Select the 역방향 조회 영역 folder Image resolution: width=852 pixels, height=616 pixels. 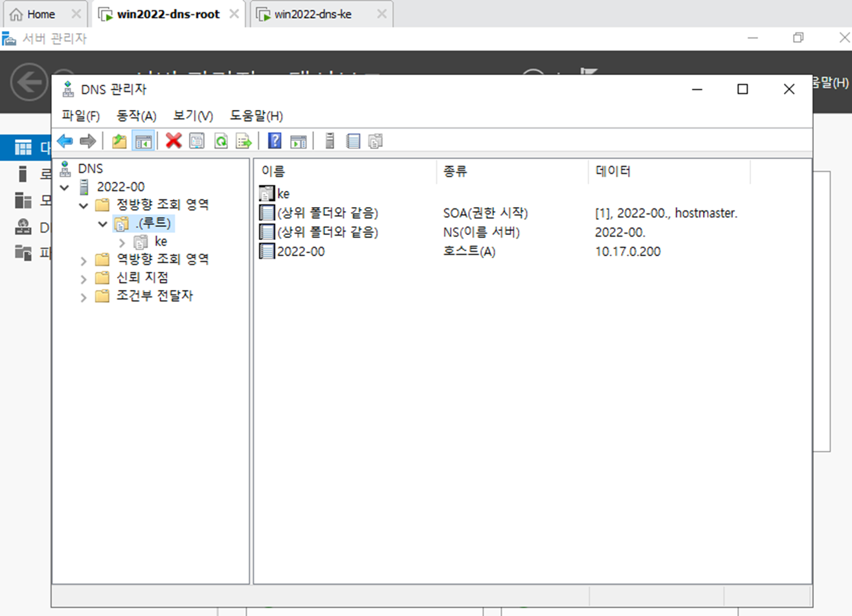163,259
